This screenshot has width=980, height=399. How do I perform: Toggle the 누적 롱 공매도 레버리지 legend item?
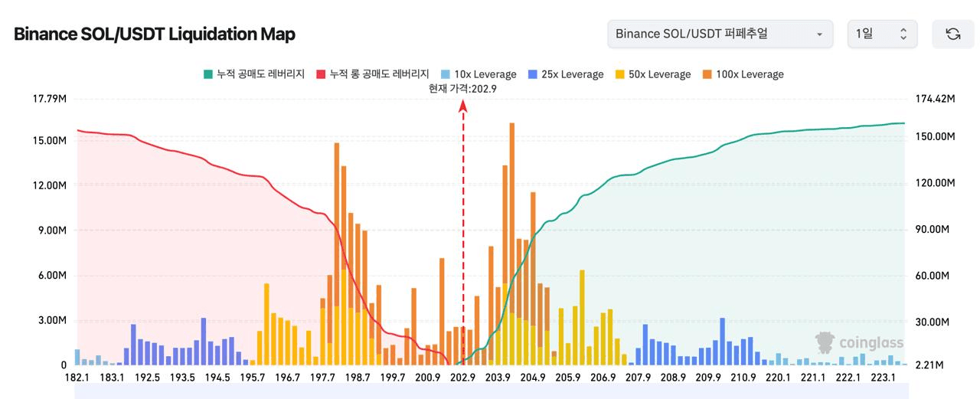(x=372, y=74)
